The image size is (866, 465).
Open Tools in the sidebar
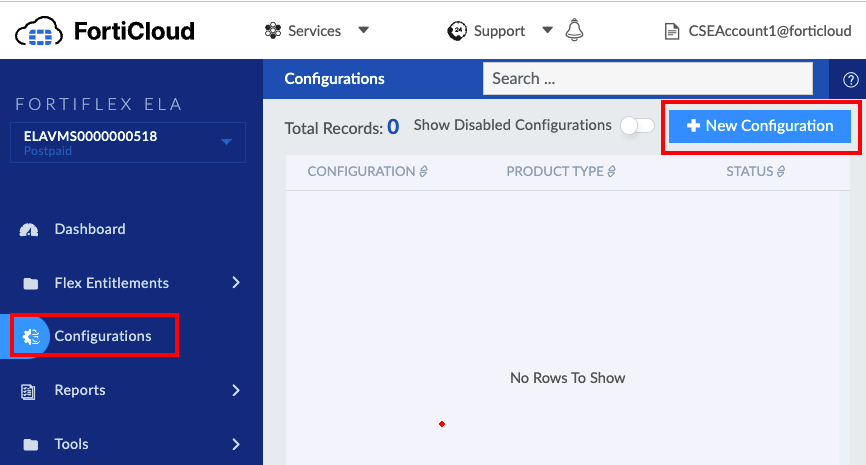pos(71,444)
